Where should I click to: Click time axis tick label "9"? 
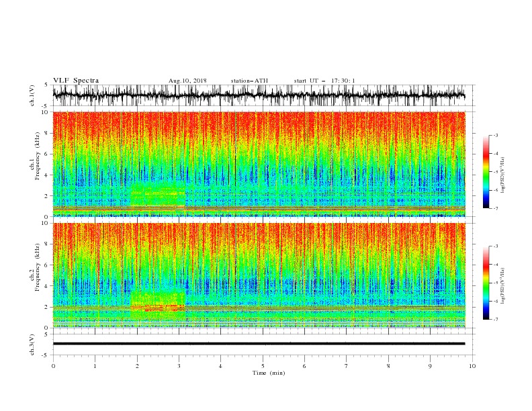tap(430, 366)
